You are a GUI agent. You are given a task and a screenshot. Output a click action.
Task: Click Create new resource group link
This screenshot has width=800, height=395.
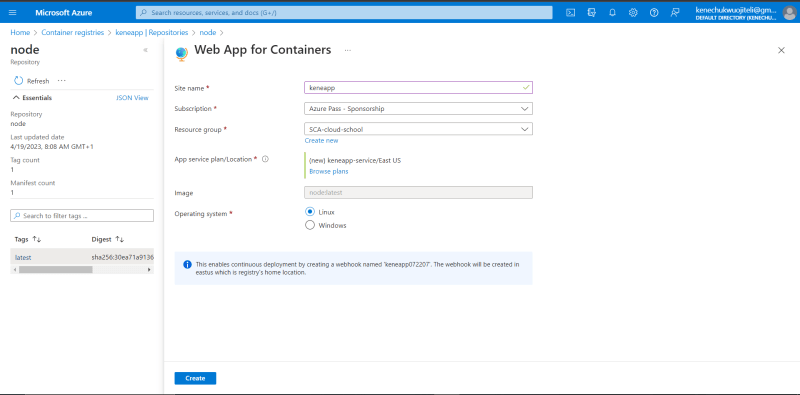coord(321,140)
